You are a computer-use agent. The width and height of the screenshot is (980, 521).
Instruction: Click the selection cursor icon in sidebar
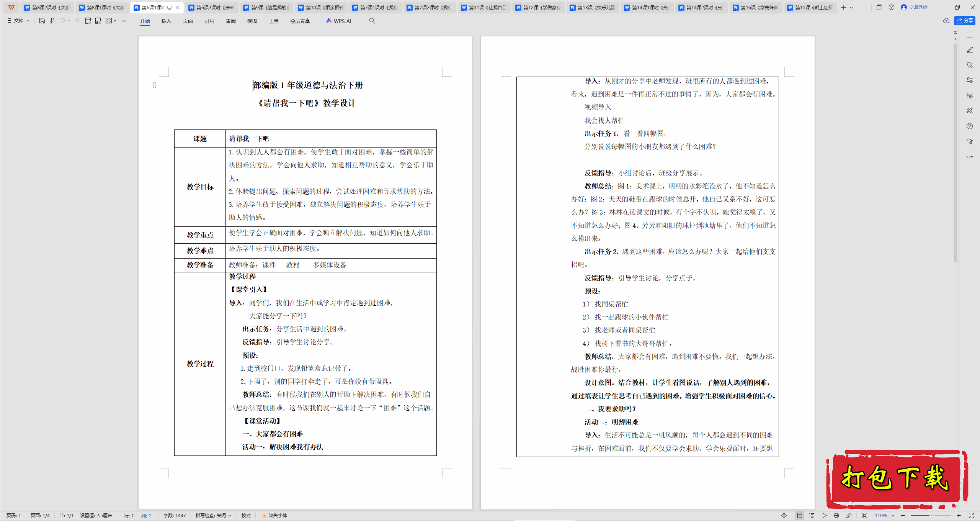[970, 65]
